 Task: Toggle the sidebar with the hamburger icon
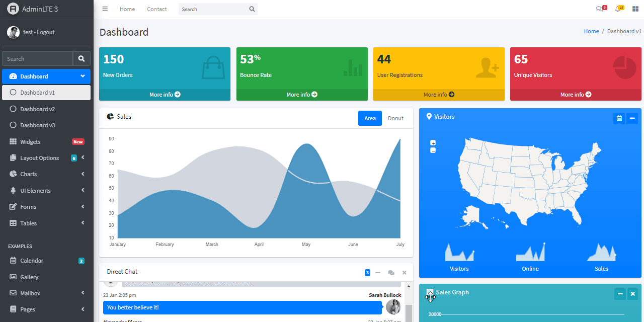[105, 9]
